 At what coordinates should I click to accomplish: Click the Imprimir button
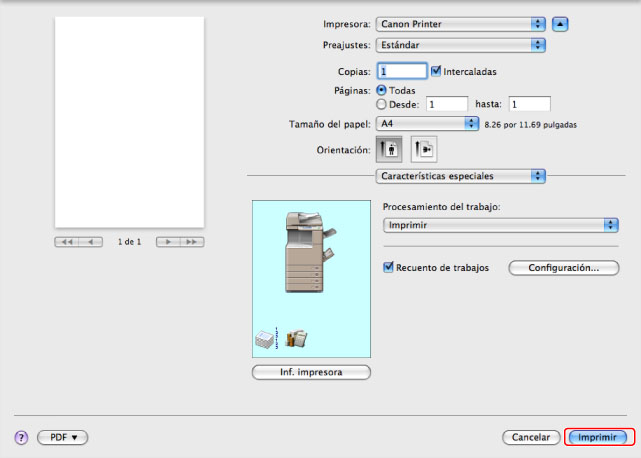(x=598, y=438)
